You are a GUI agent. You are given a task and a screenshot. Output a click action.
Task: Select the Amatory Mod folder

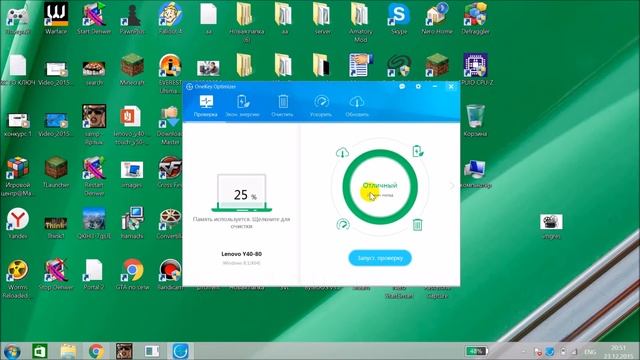click(361, 23)
